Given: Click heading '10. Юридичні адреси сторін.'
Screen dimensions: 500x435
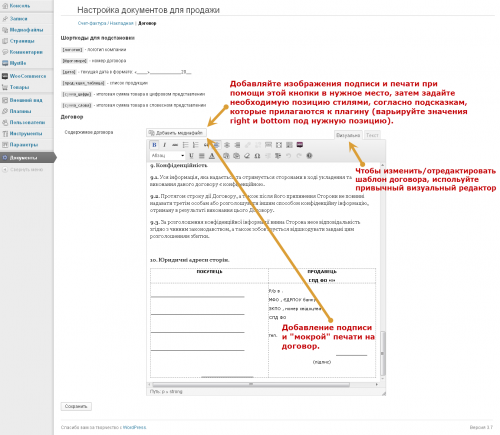Looking at the screenshot, I should point(189,260).
